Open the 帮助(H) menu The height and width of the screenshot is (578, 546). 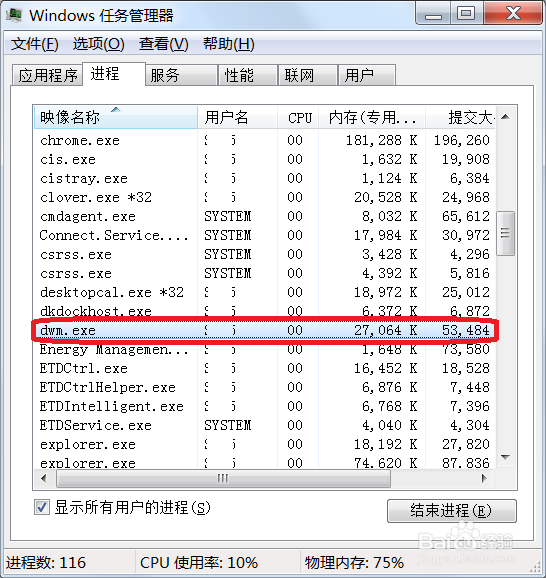click(229, 44)
